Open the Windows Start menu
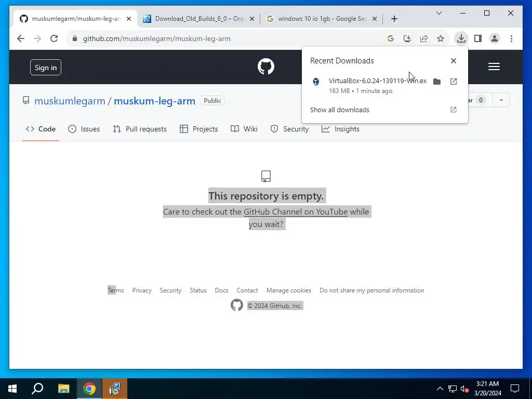532x399 pixels. [12, 389]
